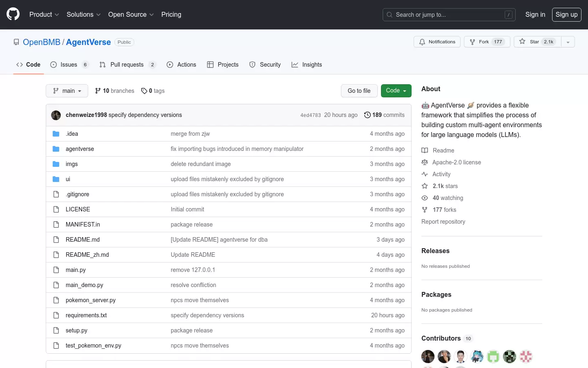
Task: Open the main branch selector dropdown
Action: pos(67,91)
